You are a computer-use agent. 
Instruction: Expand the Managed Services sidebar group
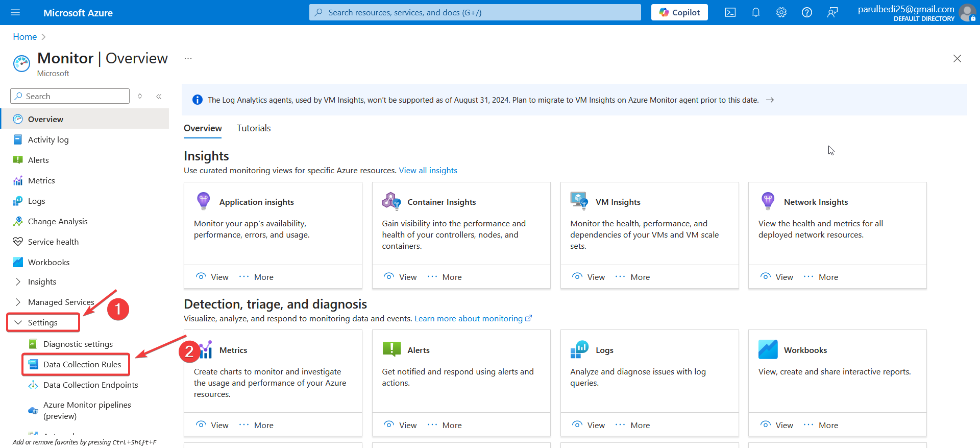pos(18,302)
